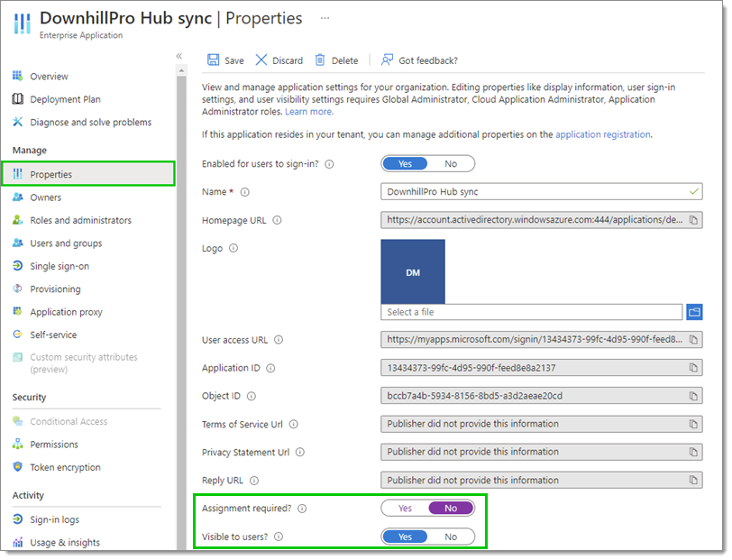This screenshot has width=732, height=560.
Task: Copy the Privacy Statement Url field
Action: pos(693,452)
